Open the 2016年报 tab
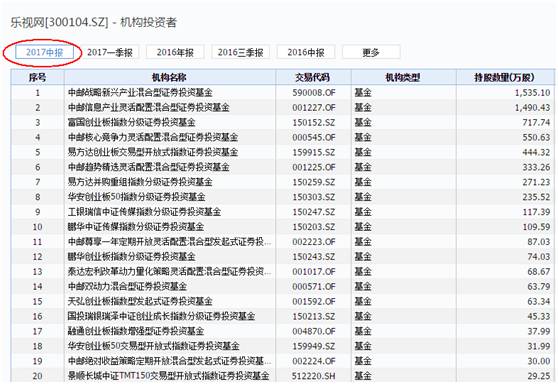The width and height of the screenshot is (558, 384). point(175,52)
